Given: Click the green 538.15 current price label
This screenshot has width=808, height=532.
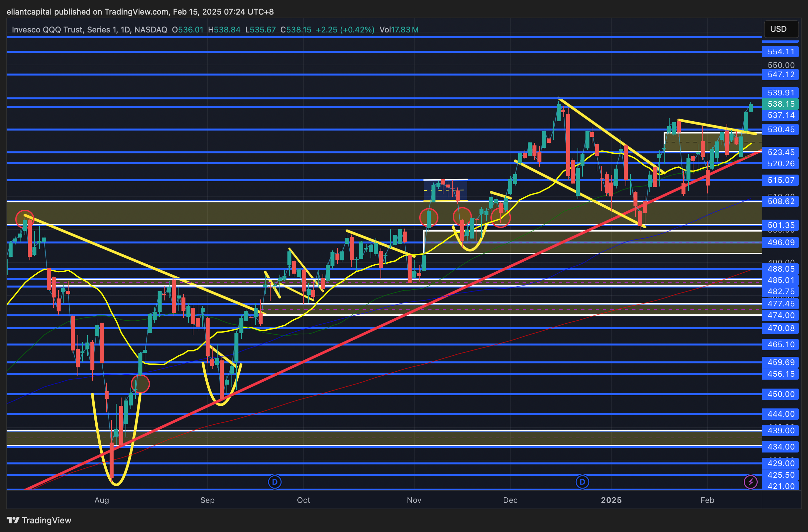Looking at the screenshot, I should coord(780,104).
